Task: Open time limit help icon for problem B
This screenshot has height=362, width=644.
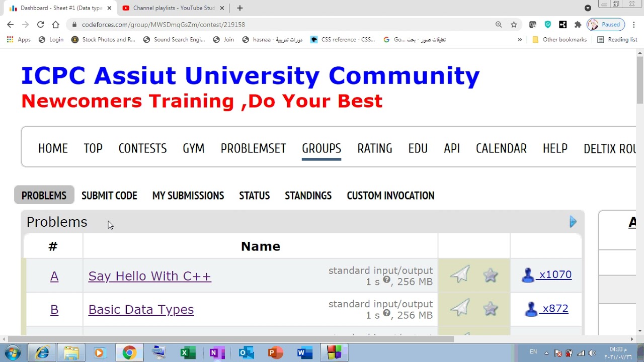Action: point(386,313)
